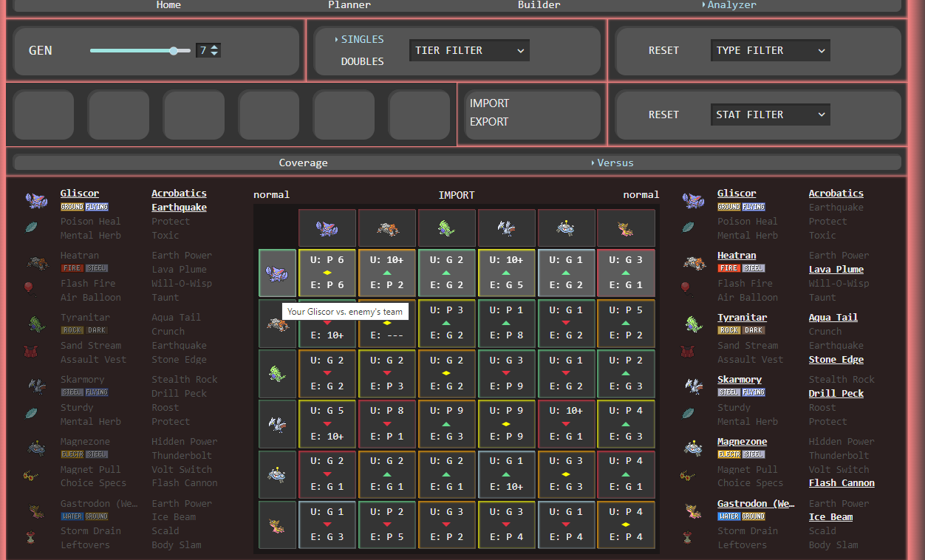
Task: Click the last empty team slot
Action: pos(419,115)
